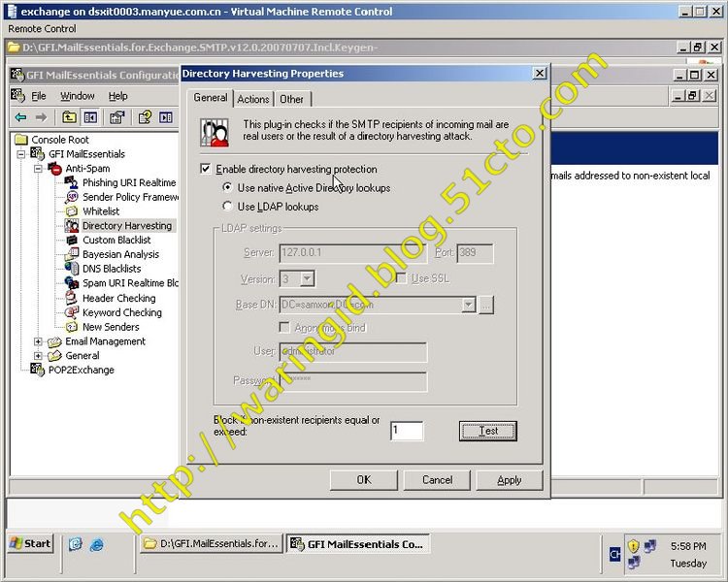Viewport: 728px width, 582px height.
Task: Select Use native Active Directory lookups
Action: 228,188
